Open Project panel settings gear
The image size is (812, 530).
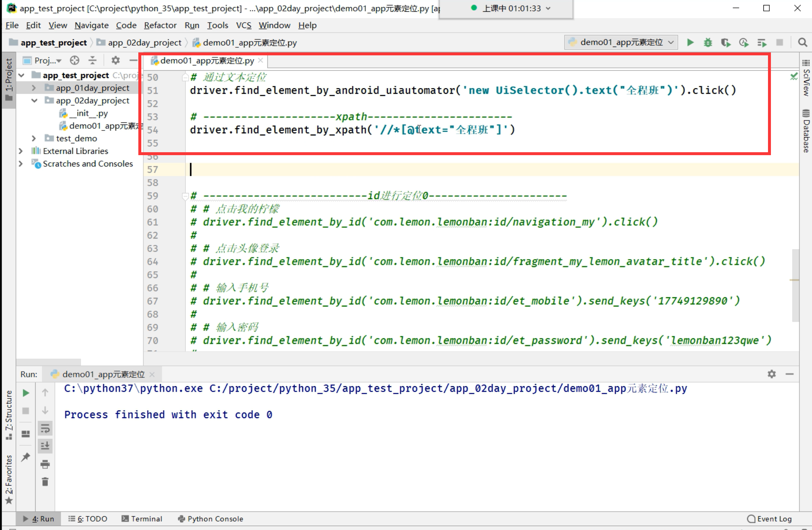pos(115,60)
